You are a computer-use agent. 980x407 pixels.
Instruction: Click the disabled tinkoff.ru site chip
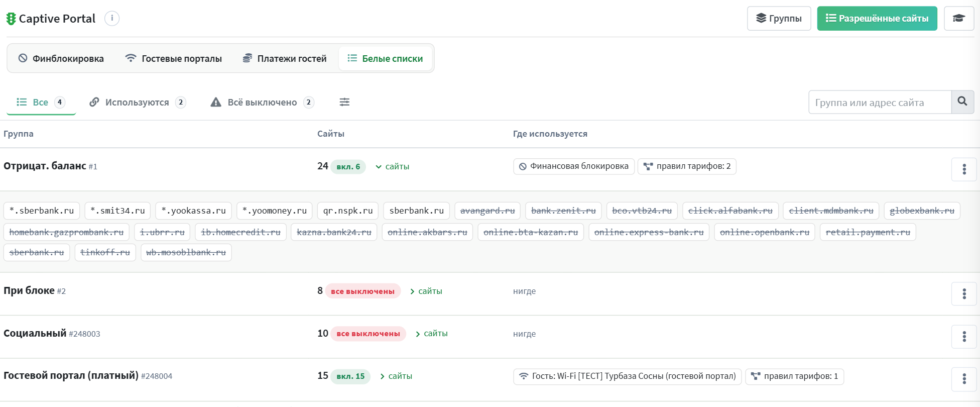(x=105, y=252)
